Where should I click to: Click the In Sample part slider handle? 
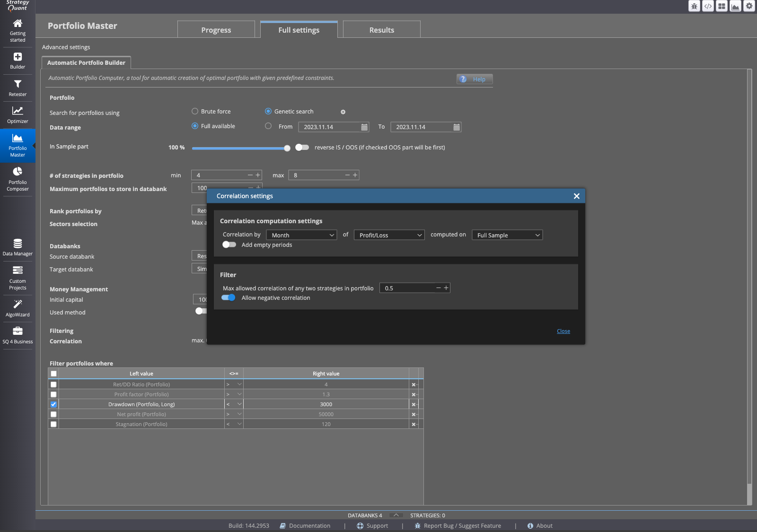point(287,148)
